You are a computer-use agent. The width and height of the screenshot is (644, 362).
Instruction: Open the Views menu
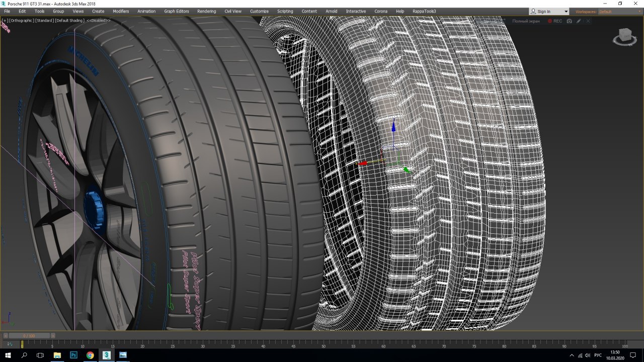78,11
